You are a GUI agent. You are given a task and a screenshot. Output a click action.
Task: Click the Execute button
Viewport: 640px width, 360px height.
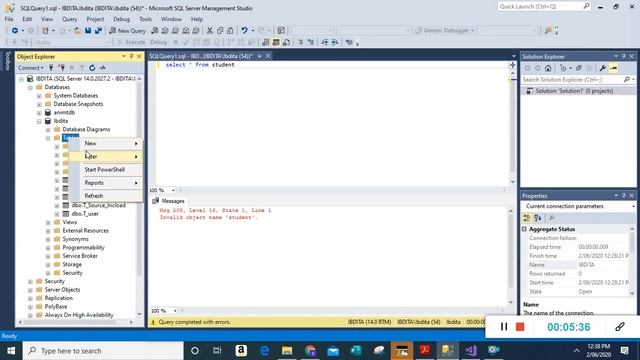[131, 42]
